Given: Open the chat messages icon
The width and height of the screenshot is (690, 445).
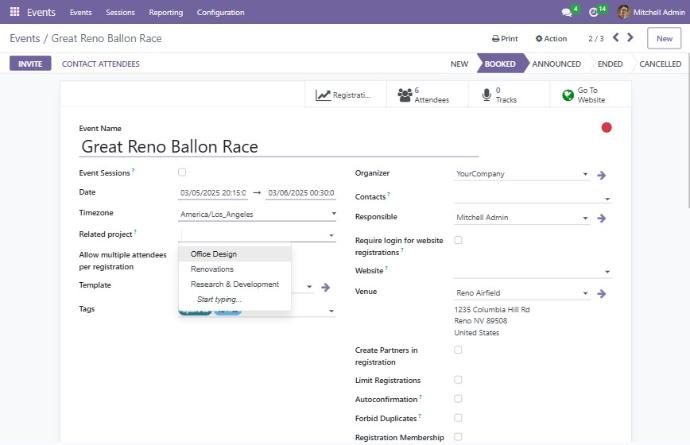Looking at the screenshot, I should tap(568, 12).
